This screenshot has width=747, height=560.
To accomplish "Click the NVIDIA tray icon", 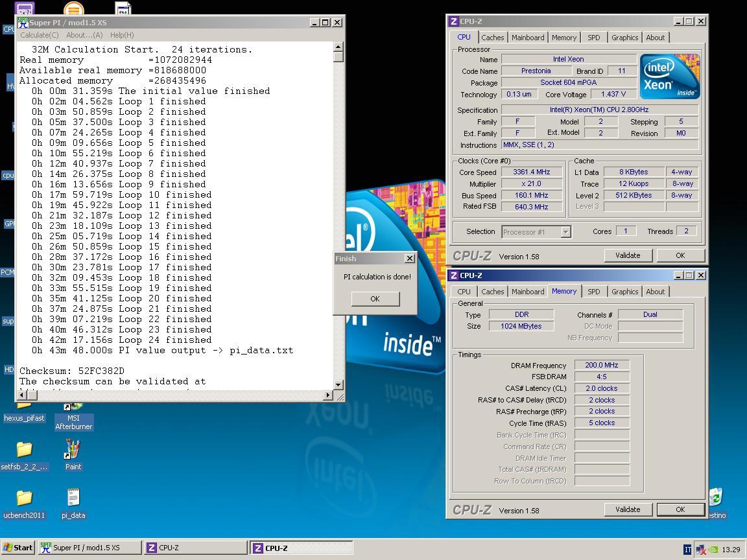I will pos(713,550).
